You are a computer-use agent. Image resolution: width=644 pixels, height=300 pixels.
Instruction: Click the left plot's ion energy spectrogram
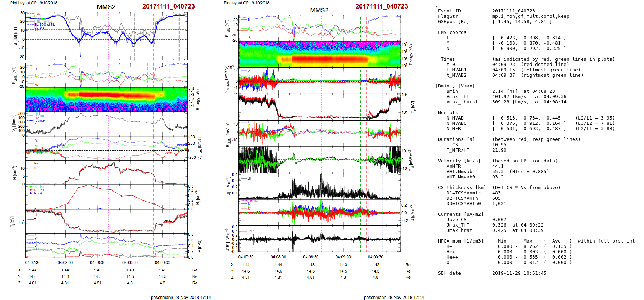click(106, 100)
